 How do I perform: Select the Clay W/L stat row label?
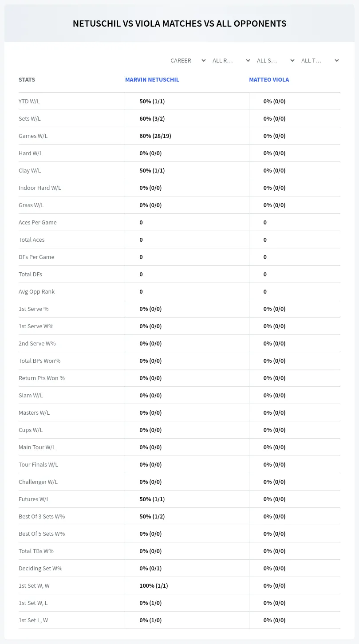pos(30,170)
